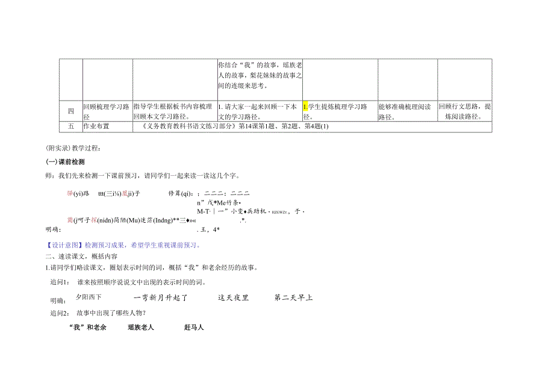Click the blue 【设计意图】 design intent note
The image size is (554, 392).
click(x=63, y=244)
